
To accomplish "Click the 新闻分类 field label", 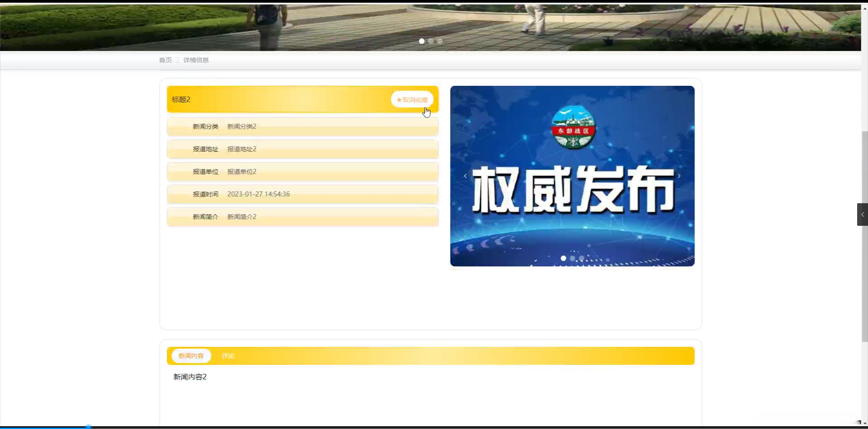I will pyautogui.click(x=206, y=126).
